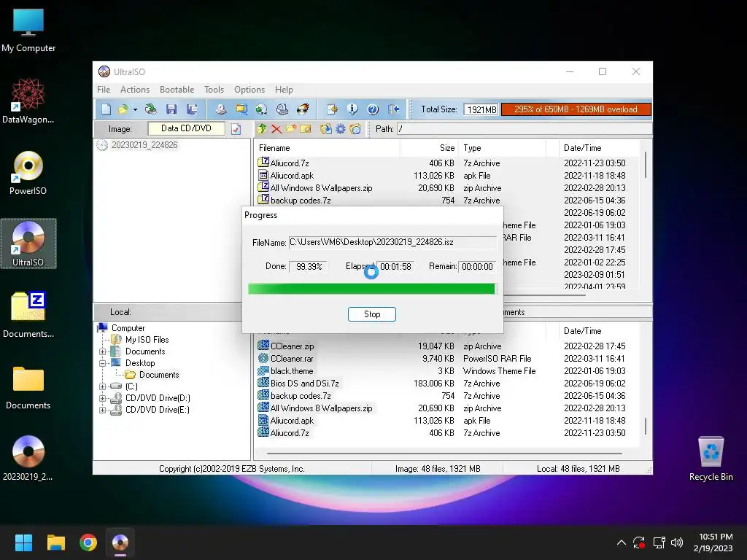Open the Actions menu

pyautogui.click(x=135, y=90)
